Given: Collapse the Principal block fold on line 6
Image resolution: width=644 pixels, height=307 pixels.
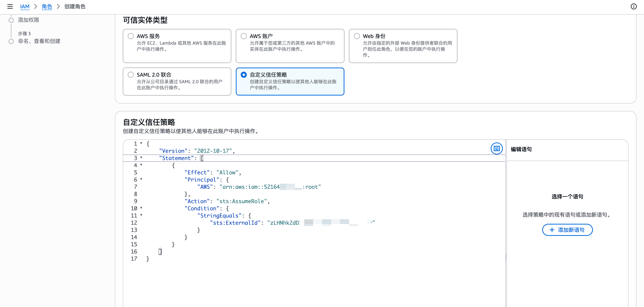Looking at the screenshot, I should [x=141, y=179].
